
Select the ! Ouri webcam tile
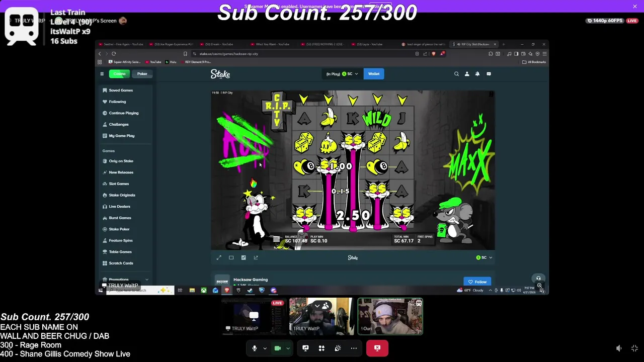(x=390, y=316)
